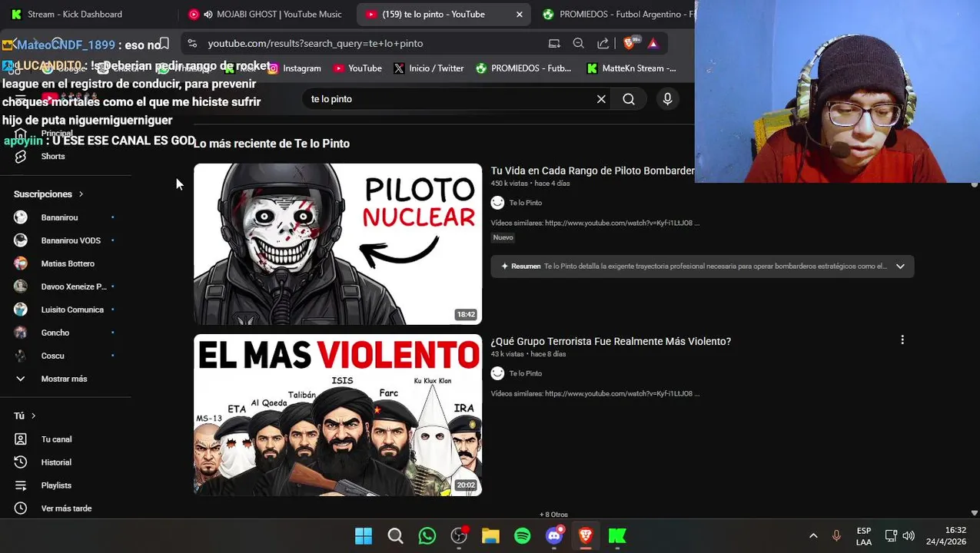
Task: Expand the Tú section chevron
Action: [x=33, y=416]
